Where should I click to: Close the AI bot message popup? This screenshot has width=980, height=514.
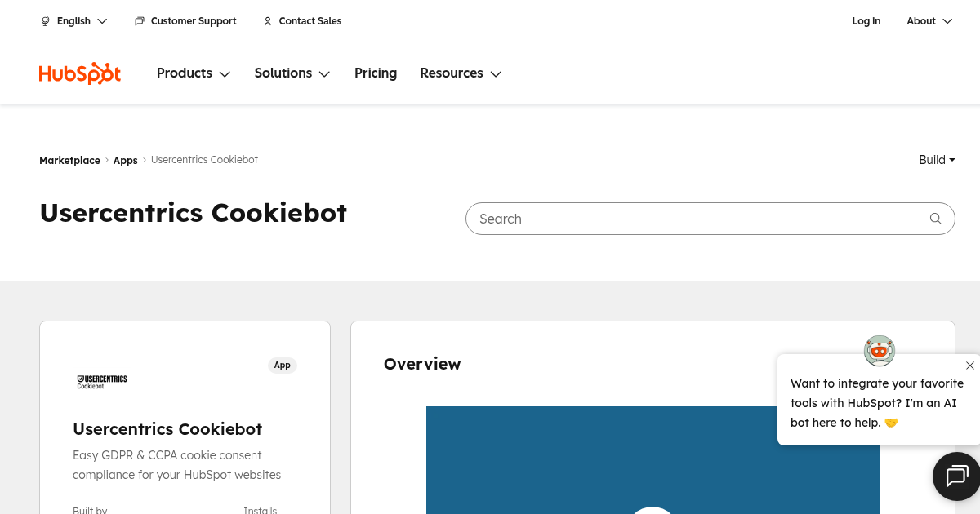tap(969, 366)
